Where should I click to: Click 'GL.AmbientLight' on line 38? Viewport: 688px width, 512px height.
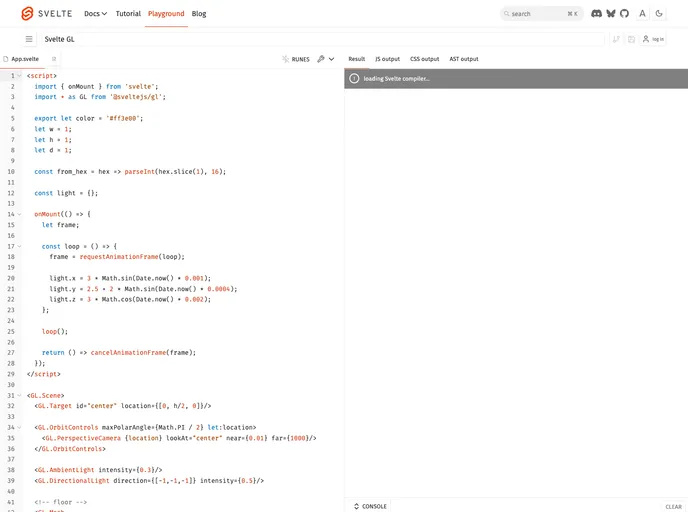[66, 470]
